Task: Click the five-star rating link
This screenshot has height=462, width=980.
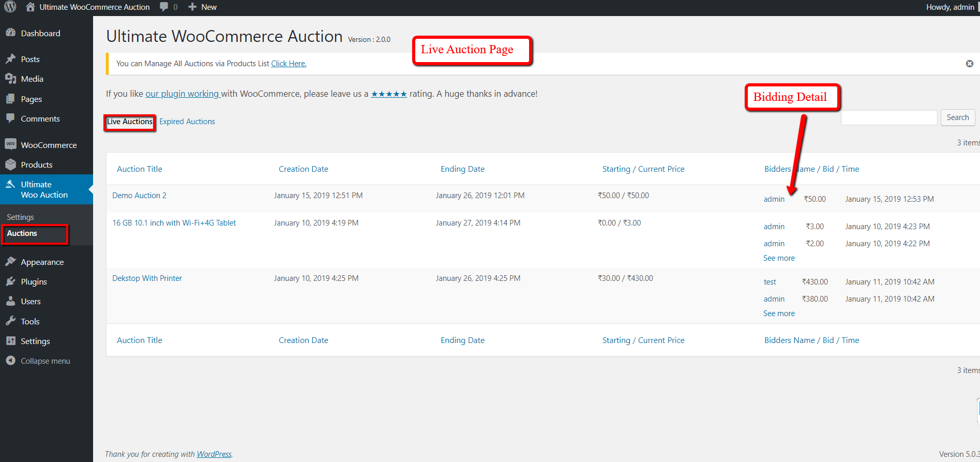Action: 389,94
